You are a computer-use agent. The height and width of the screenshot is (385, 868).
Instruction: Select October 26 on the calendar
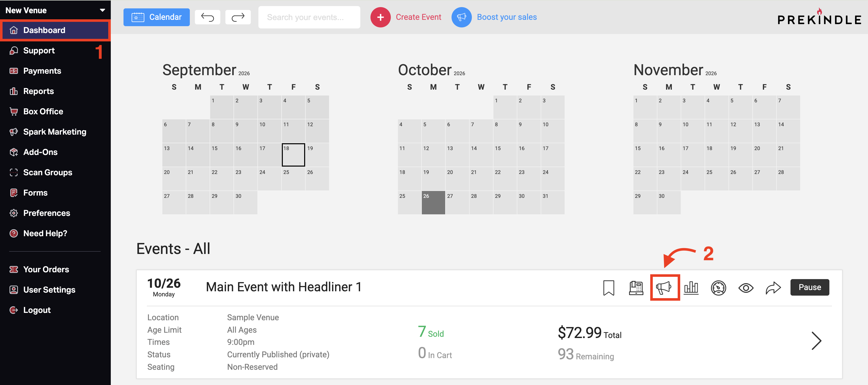coord(433,202)
